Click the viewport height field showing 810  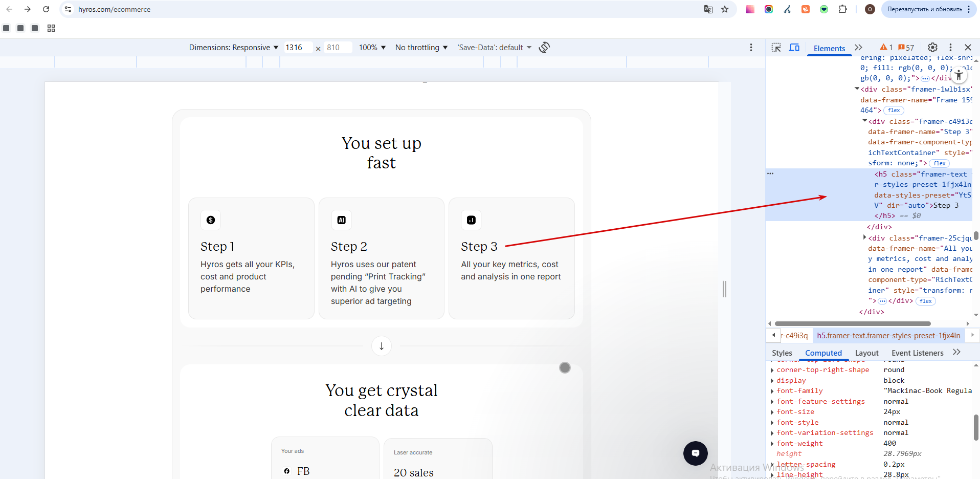tap(338, 48)
